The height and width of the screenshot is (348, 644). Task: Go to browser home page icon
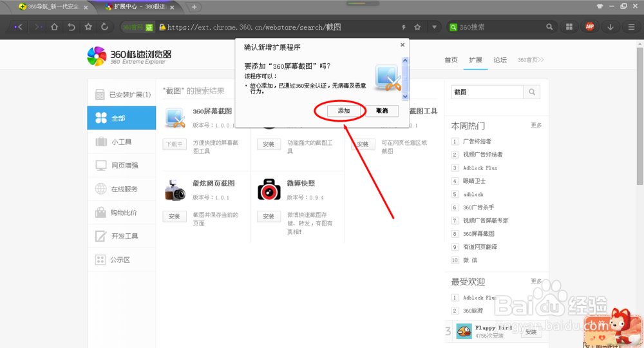click(54, 27)
